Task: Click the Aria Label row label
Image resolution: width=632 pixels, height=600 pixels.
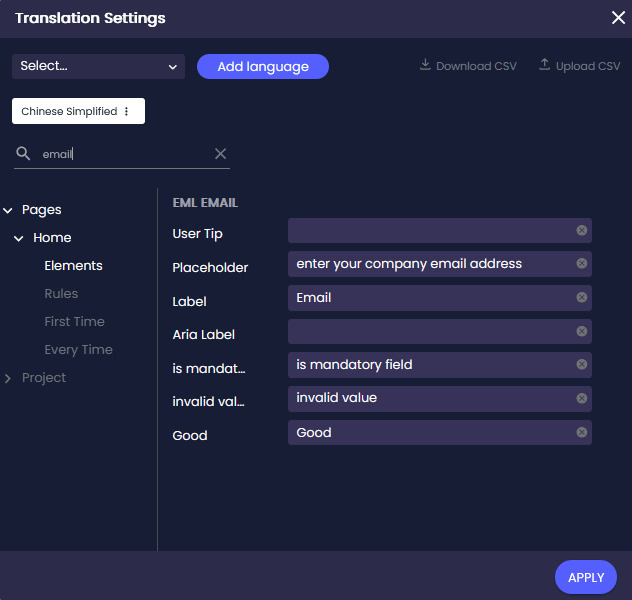Action: click(x=204, y=334)
